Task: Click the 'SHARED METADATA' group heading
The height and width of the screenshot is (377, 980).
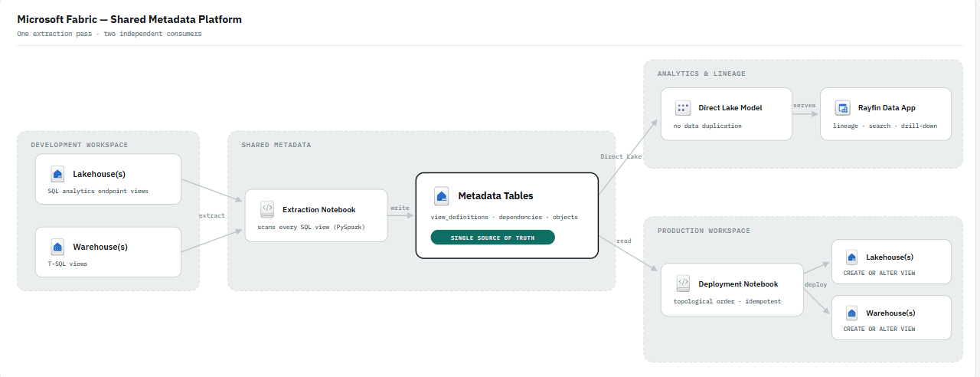Action: [x=276, y=145]
